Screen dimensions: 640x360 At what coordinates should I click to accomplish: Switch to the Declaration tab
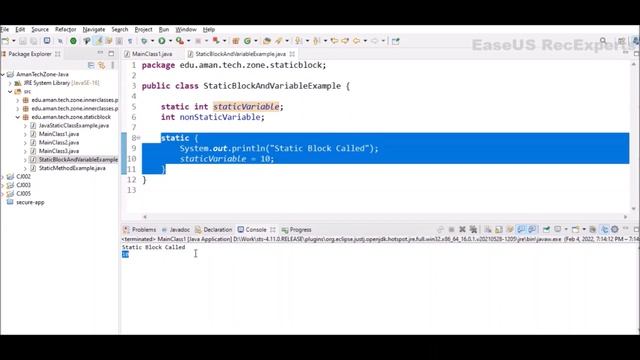point(213,230)
